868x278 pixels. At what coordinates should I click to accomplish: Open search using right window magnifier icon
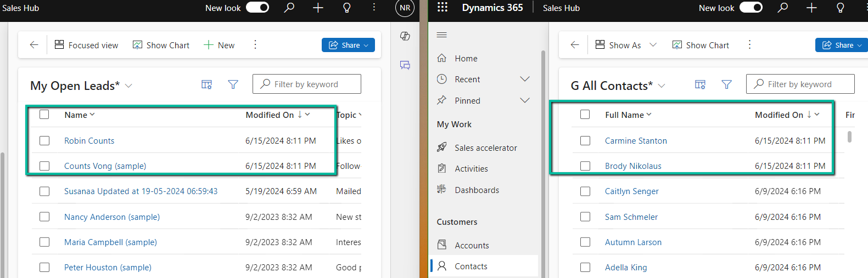click(x=783, y=8)
